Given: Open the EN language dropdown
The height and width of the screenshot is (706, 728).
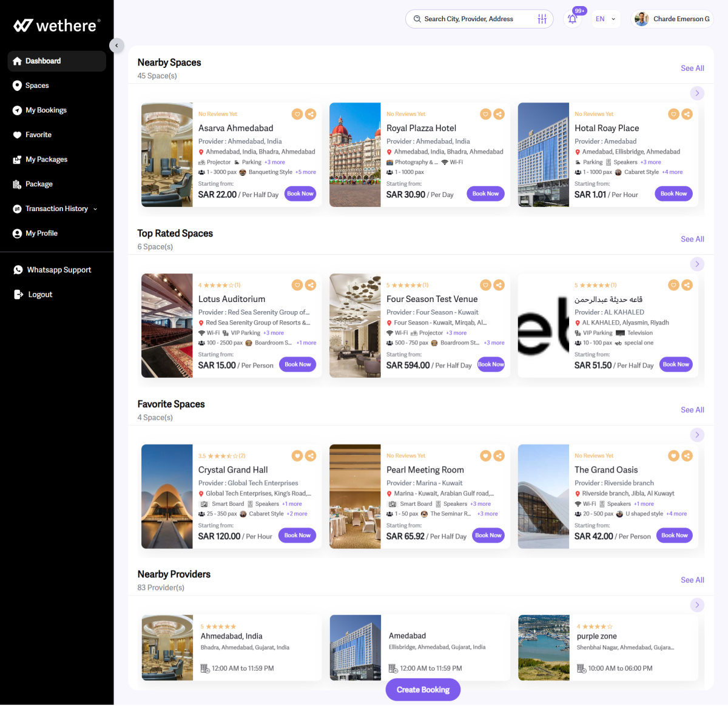Looking at the screenshot, I should point(605,19).
